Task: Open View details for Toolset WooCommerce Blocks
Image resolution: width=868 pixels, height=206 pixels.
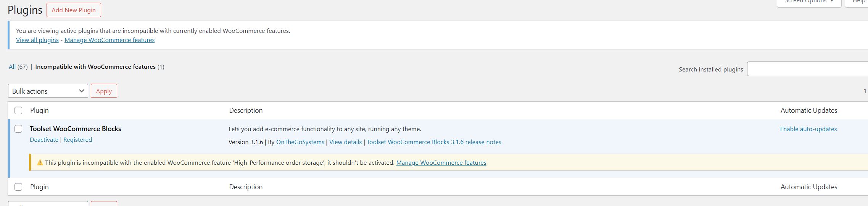Action: (345, 142)
